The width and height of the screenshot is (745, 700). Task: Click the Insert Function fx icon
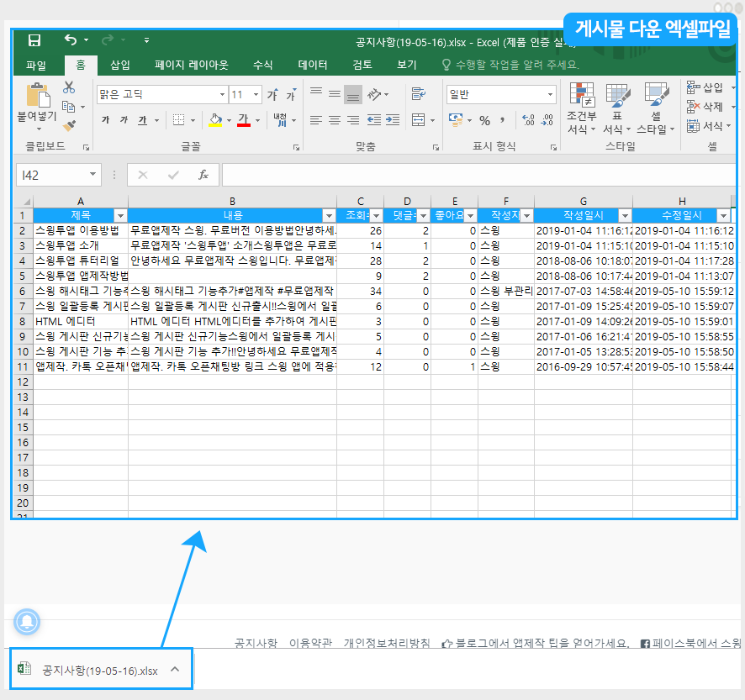click(x=203, y=175)
